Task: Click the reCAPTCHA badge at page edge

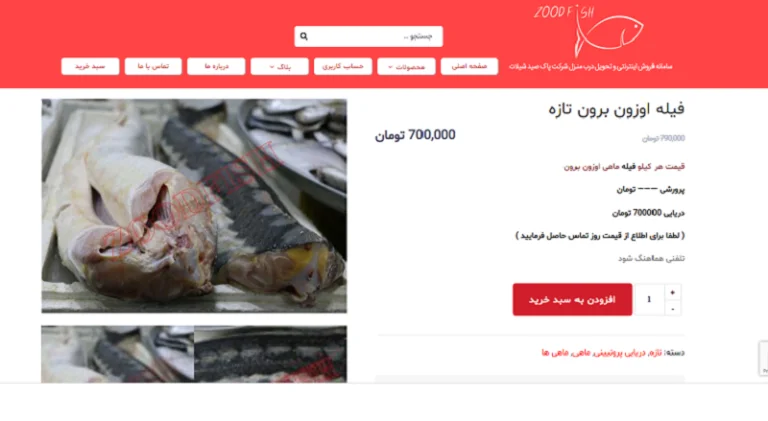Action: tap(764, 359)
